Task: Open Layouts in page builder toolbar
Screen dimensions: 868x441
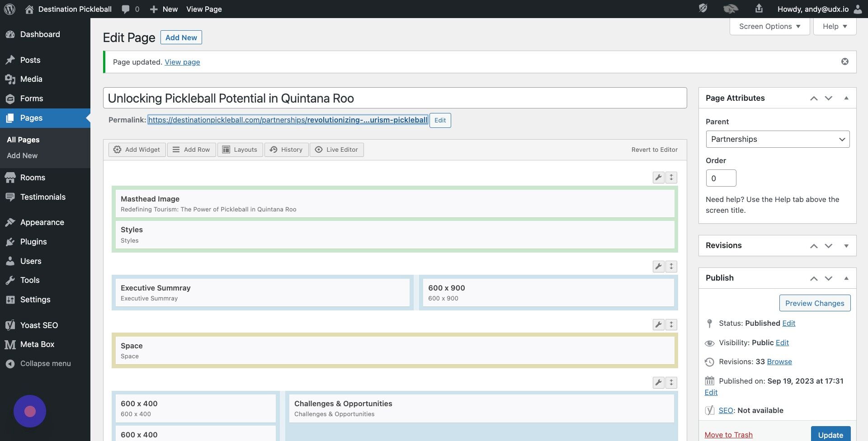Action: (240, 150)
